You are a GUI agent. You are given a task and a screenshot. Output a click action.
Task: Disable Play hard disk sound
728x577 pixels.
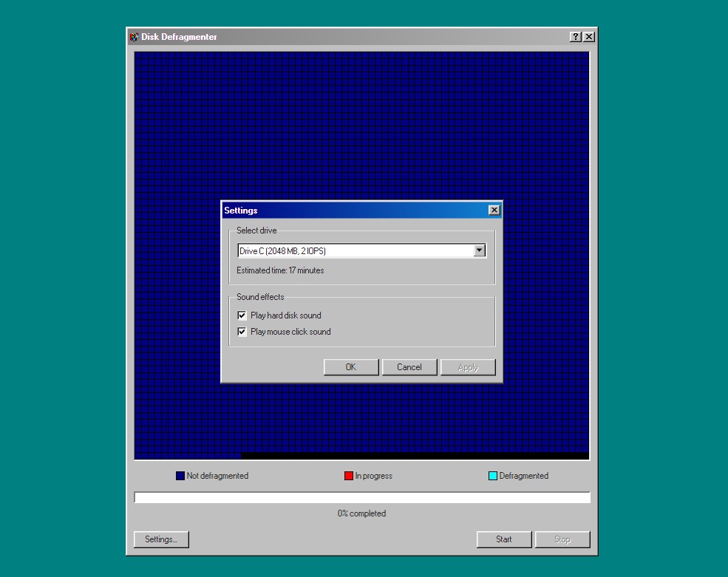242,315
